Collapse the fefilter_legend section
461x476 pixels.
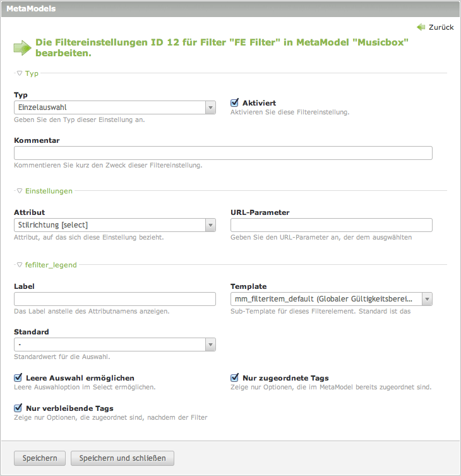click(x=20, y=265)
